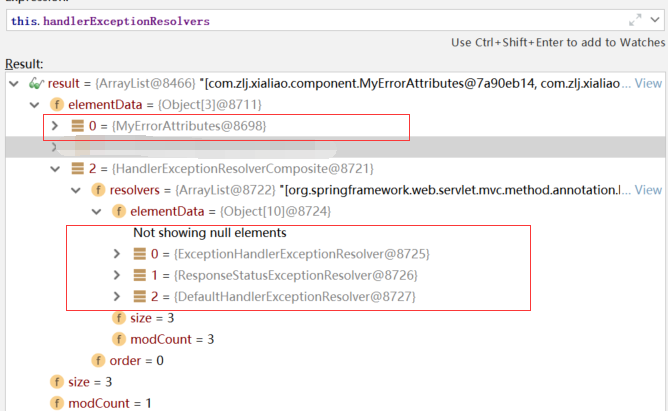Screen dimensions: 668x411
Task: Expand ExceptionHandlerExceptionResolver@8725 element
Action: pyautogui.click(x=117, y=254)
